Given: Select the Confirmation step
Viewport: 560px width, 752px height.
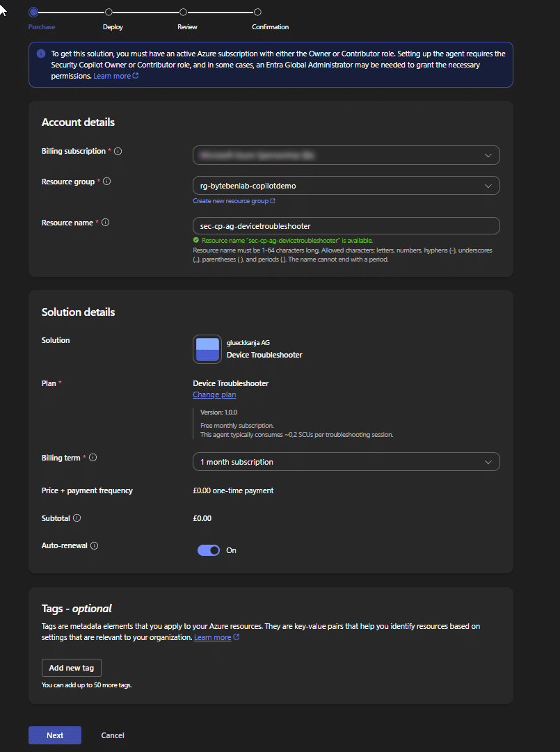Looking at the screenshot, I should (x=258, y=13).
